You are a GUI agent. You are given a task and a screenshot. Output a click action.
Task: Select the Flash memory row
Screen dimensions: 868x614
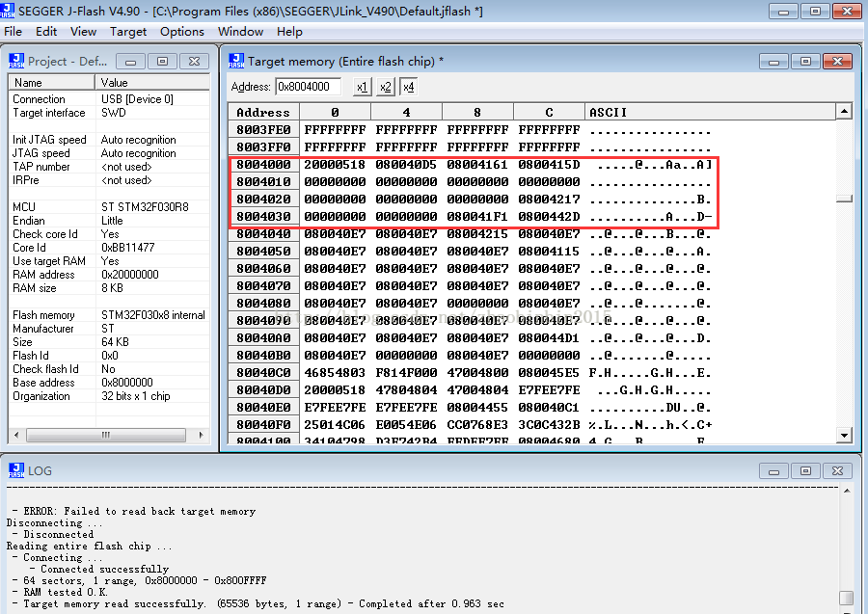(x=108, y=315)
